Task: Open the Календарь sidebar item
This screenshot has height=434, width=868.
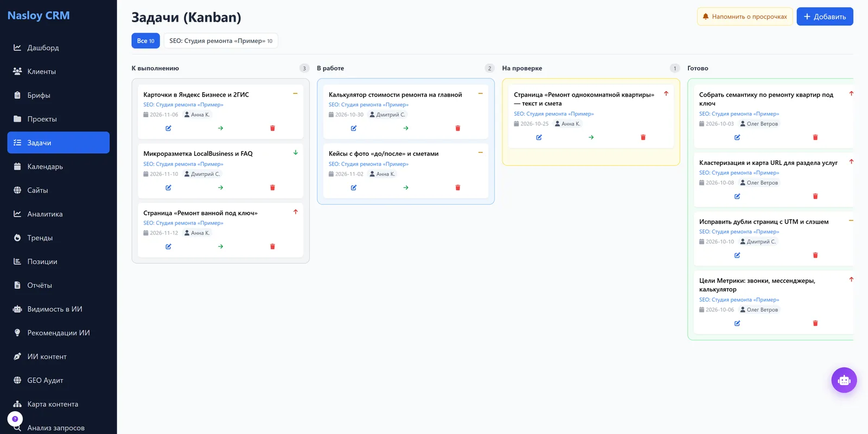Action: pyautogui.click(x=59, y=167)
